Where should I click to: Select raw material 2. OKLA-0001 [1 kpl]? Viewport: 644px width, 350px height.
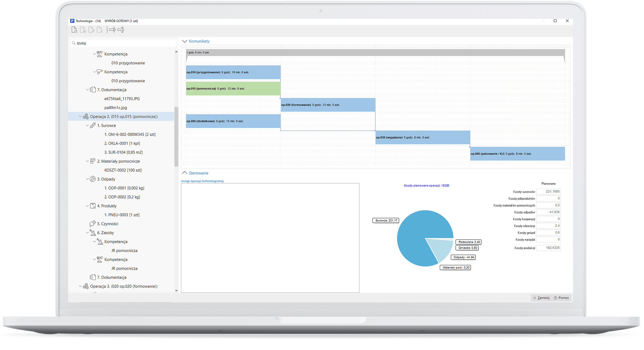coord(122,143)
